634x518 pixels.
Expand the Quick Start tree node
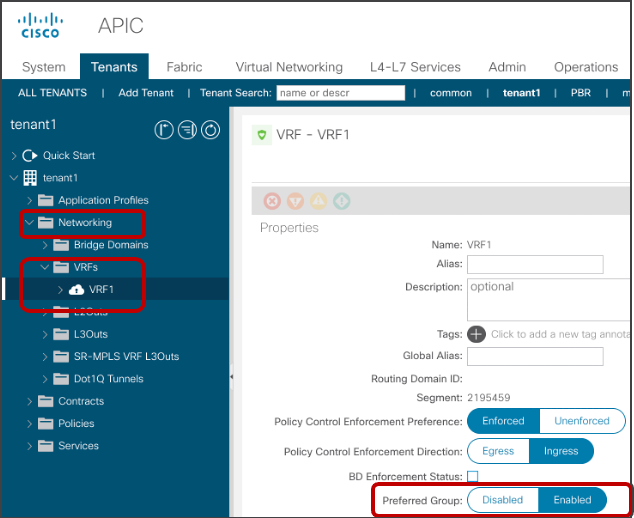tap(14, 155)
